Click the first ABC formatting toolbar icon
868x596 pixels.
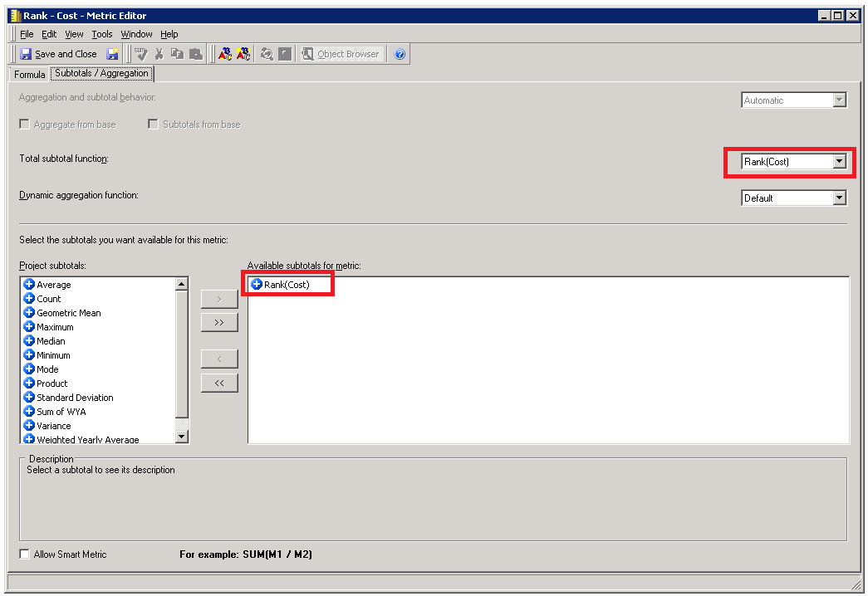[x=225, y=54]
